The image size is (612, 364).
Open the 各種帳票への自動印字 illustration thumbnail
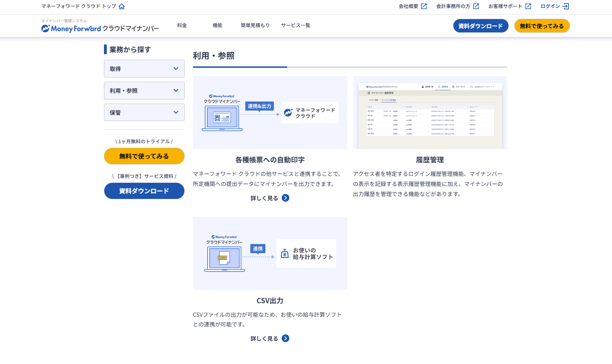pos(270,113)
